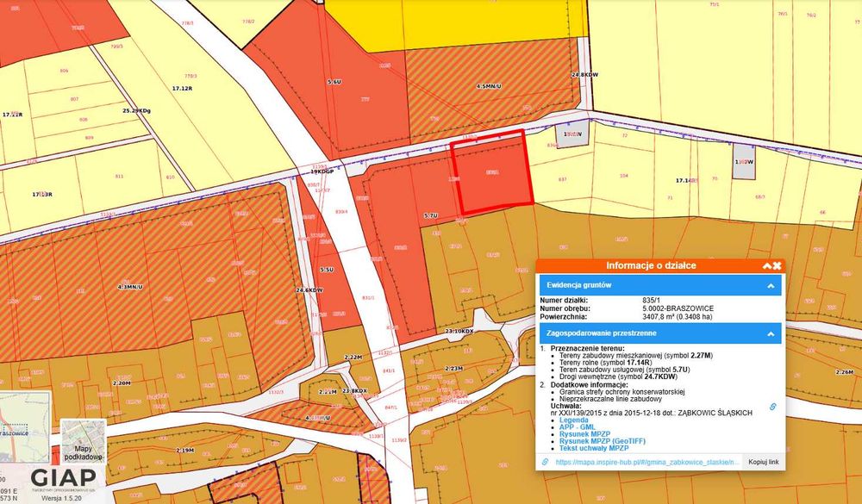Viewport: 862px width, 504px height.
Task: Collapse the Ewidencja gruntów section
Action: (771, 286)
